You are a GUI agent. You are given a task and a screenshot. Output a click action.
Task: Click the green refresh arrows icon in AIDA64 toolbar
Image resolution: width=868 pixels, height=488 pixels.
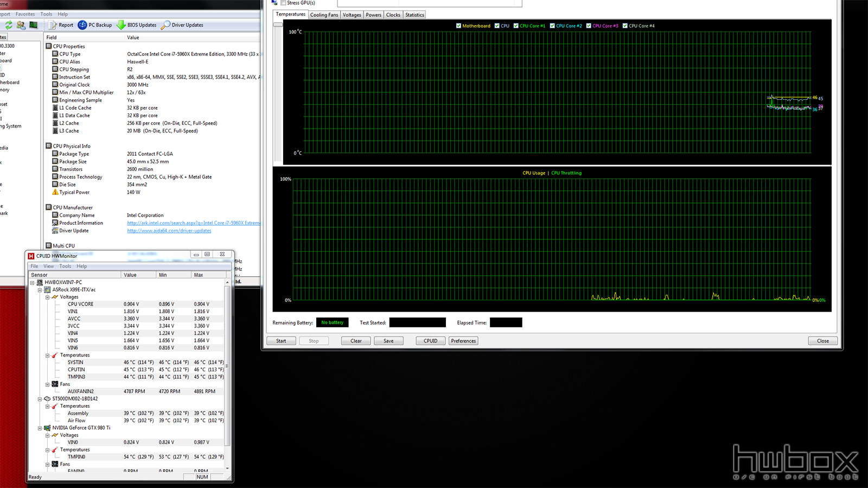[x=9, y=25]
